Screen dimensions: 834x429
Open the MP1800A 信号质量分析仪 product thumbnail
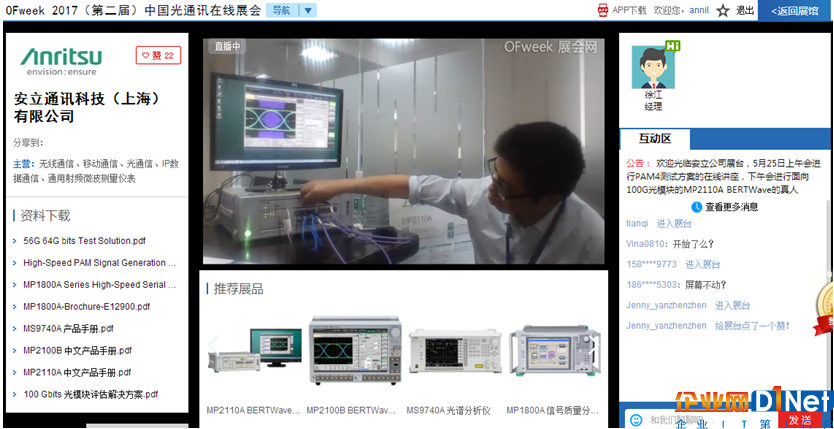pyautogui.click(x=555, y=350)
